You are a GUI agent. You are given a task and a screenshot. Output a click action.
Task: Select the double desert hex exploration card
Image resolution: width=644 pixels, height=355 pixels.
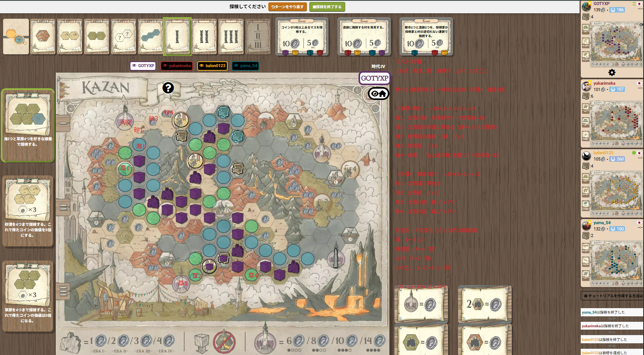click(x=70, y=36)
